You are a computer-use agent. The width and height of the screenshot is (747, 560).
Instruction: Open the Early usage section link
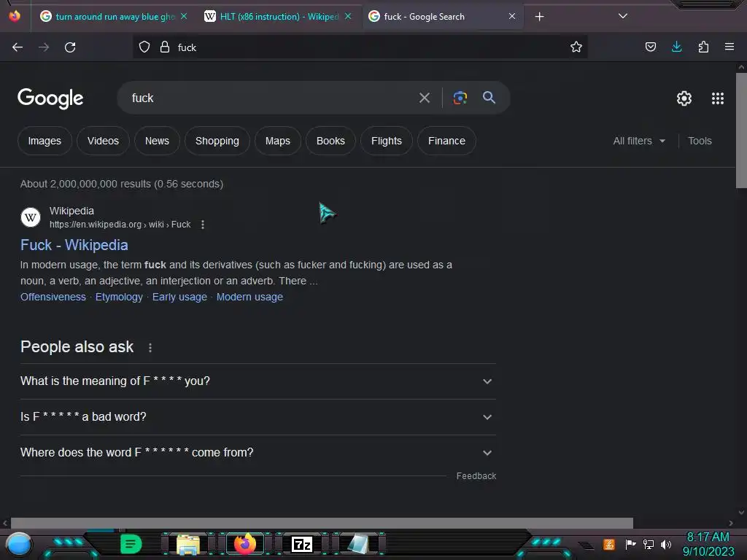click(179, 297)
